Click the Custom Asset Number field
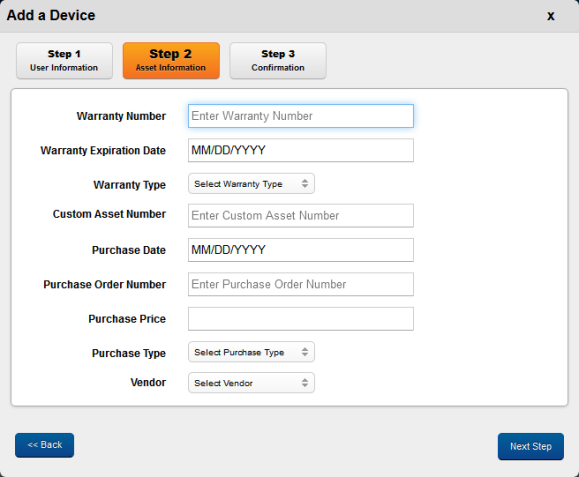This screenshot has height=477, width=579. point(301,216)
